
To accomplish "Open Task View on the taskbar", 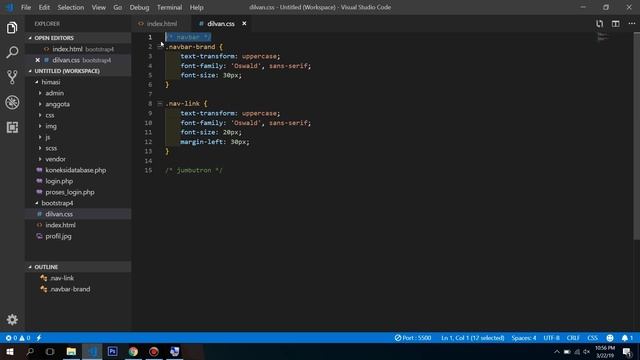I will point(50,351).
